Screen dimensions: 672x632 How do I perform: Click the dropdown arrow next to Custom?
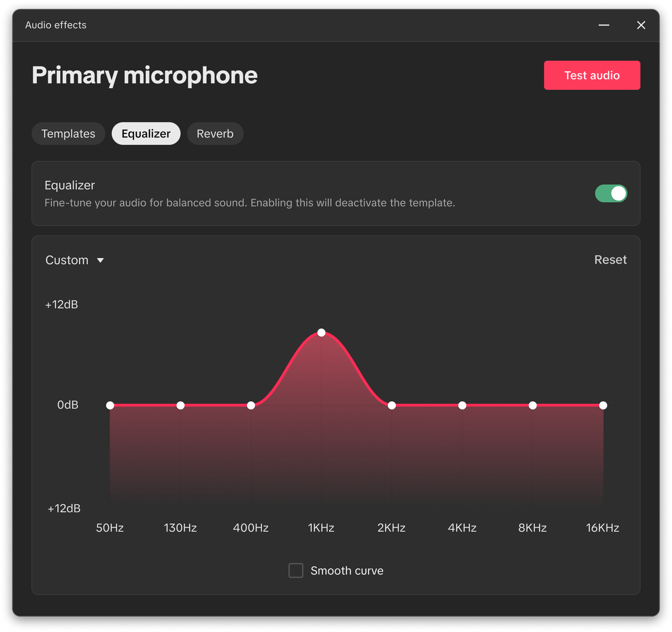[100, 260]
